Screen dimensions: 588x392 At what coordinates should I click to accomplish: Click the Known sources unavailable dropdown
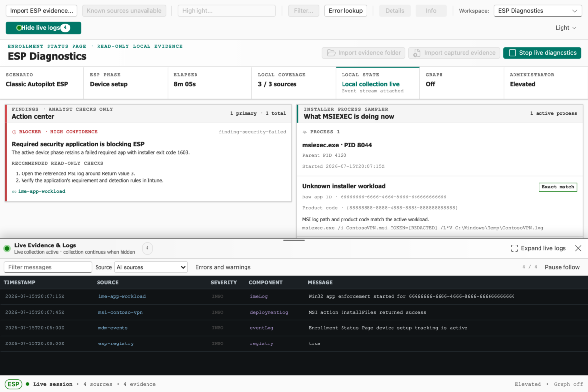point(124,11)
